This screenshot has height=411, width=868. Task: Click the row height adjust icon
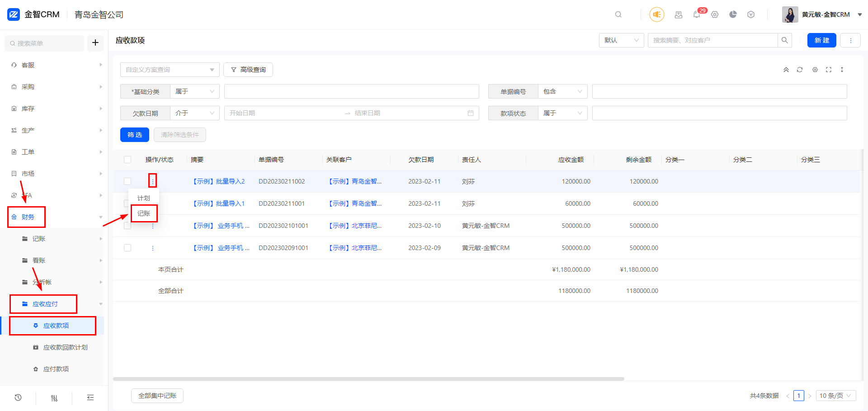point(842,70)
